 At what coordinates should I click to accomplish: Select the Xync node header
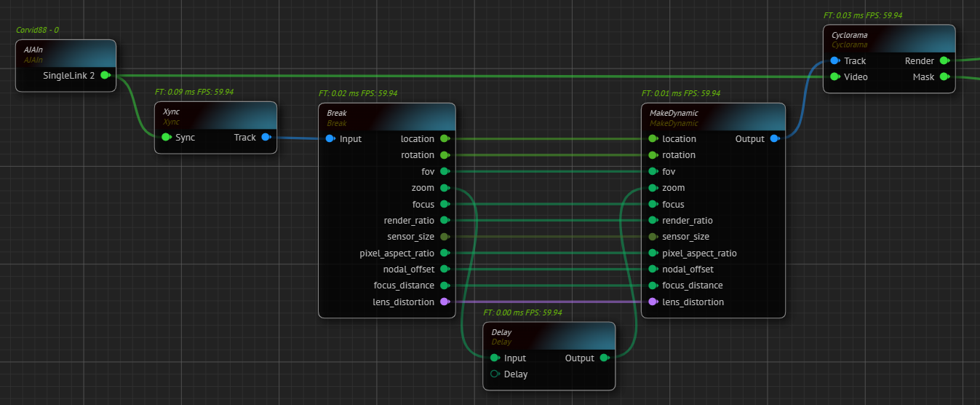pyautogui.click(x=215, y=115)
